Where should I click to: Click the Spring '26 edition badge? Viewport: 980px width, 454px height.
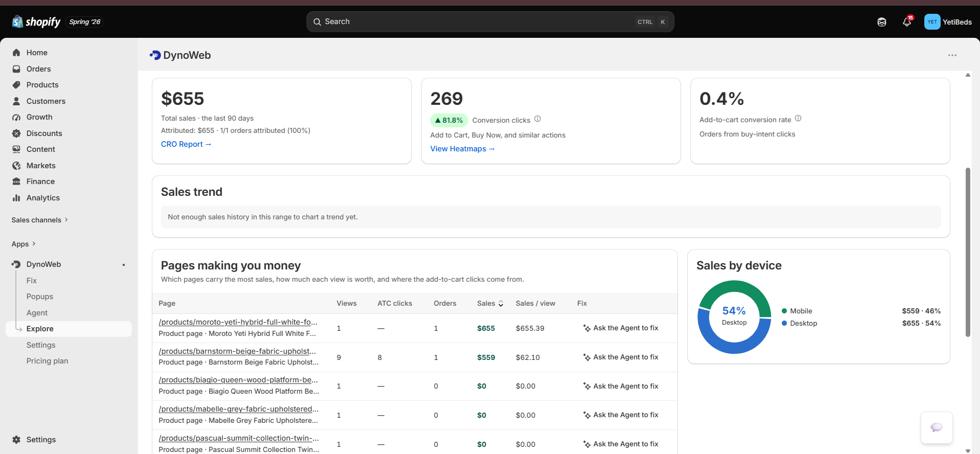click(x=85, y=21)
